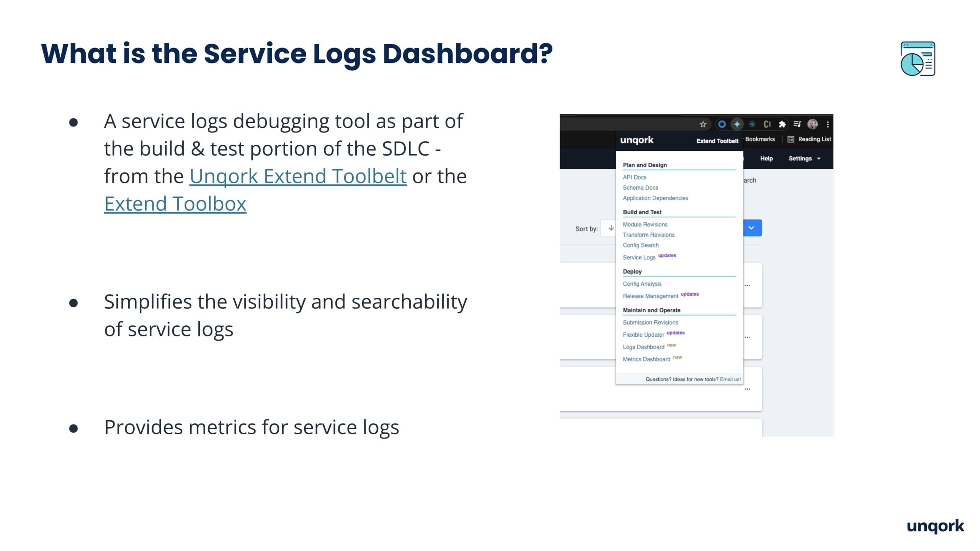This screenshot has width=980, height=551.
Task: Open the puzzle piece Extensions menu
Action: pyautogui.click(x=782, y=124)
